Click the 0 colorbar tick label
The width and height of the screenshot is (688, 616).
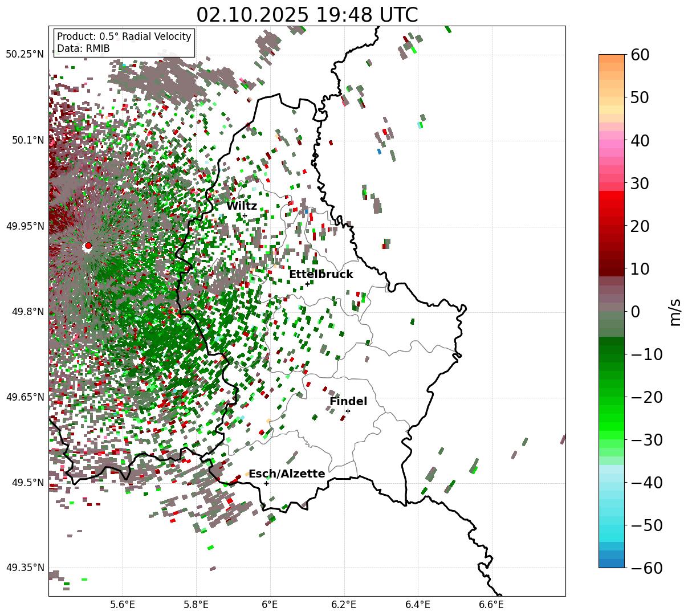pyautogui.click(x=635, y=312)
